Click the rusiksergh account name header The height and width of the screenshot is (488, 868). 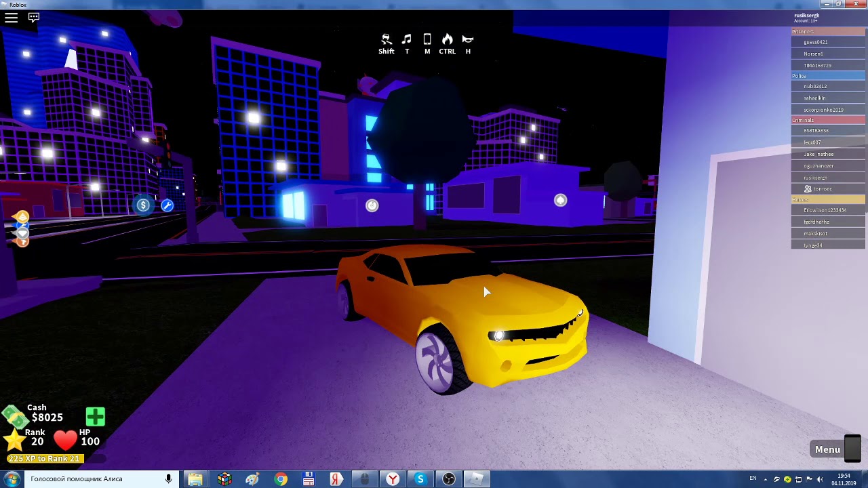click(x=807, y=15)
